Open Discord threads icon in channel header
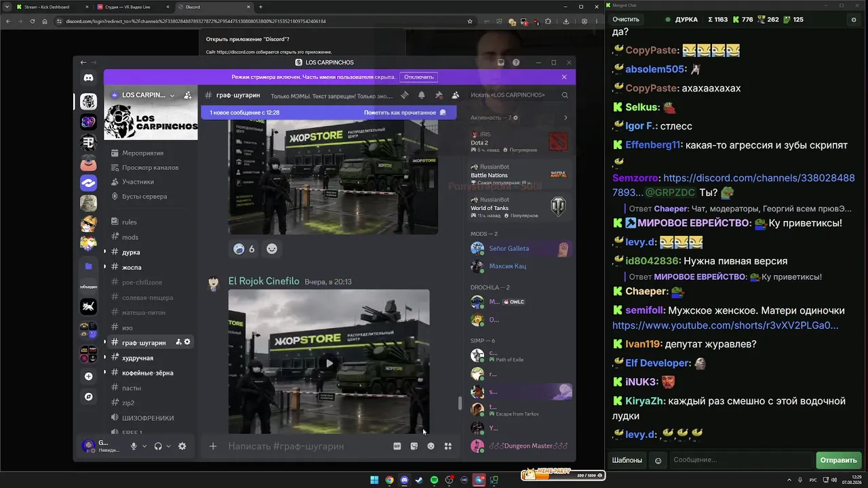 pyautogui.click(x=405, y=96)
